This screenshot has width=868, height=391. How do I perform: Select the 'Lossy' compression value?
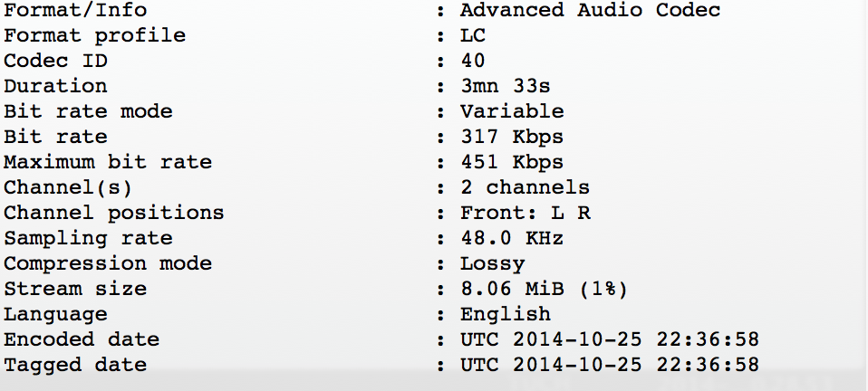coord(492,263)
